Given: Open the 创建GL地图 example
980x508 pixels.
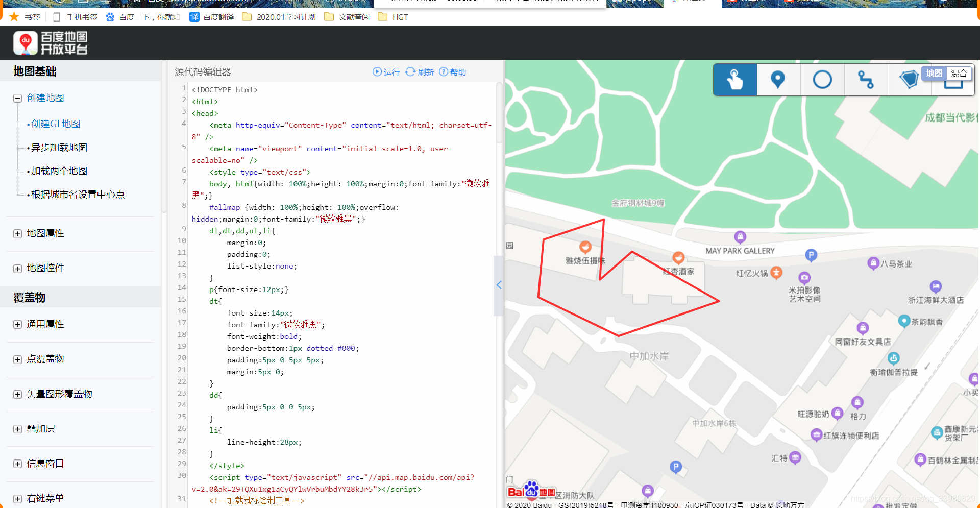Looking at the screenshot, I should tap(56, 124).
